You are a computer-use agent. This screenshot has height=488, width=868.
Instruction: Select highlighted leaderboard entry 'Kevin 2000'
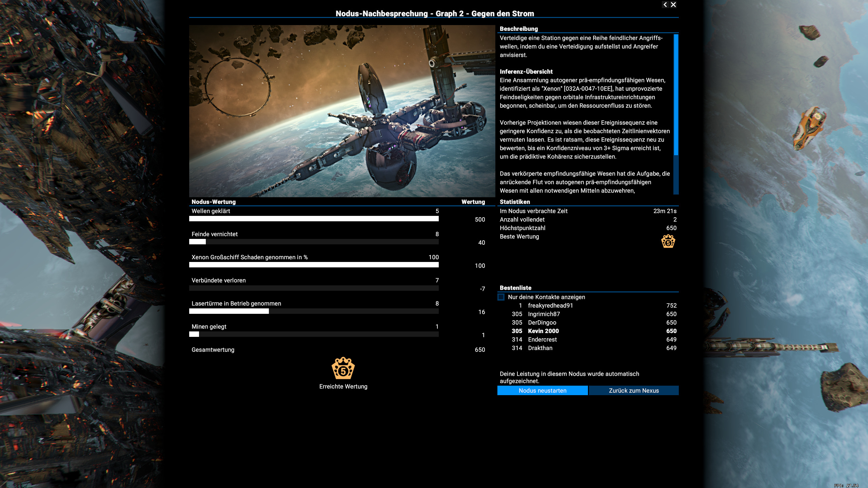click(x=588, y=331)
